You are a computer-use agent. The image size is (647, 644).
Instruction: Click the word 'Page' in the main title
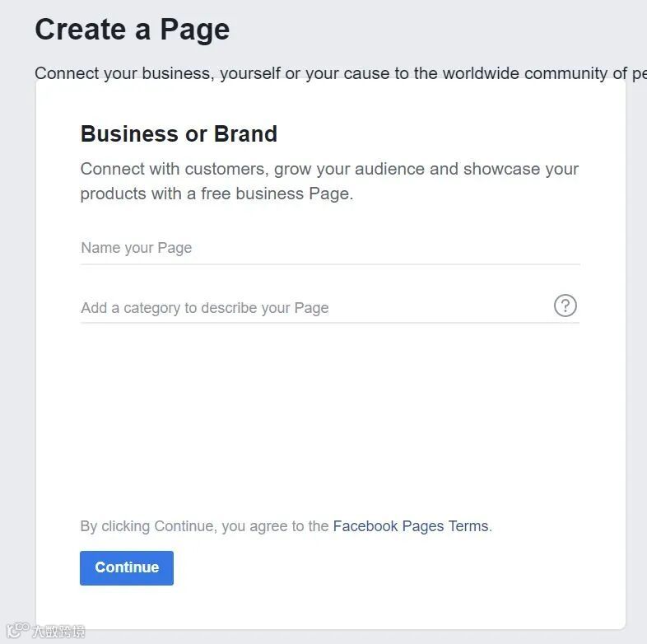click(x=195, y=30)
